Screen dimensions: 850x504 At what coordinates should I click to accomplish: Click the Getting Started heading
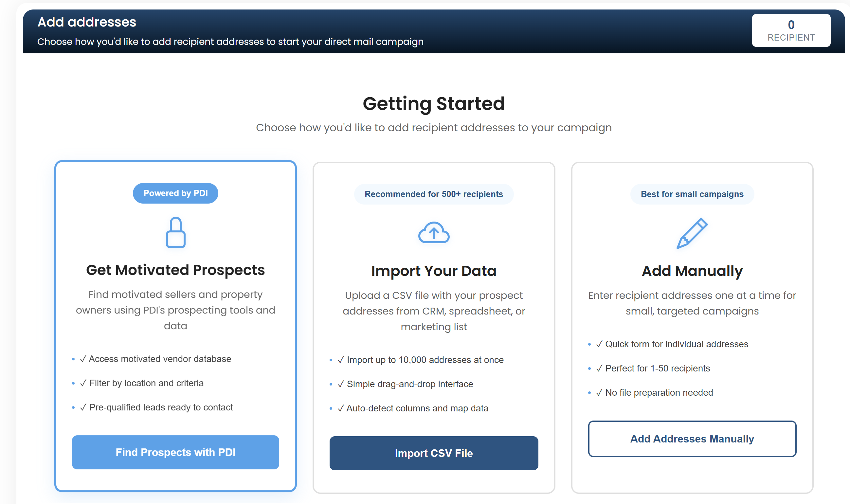(x=434, y=103)
